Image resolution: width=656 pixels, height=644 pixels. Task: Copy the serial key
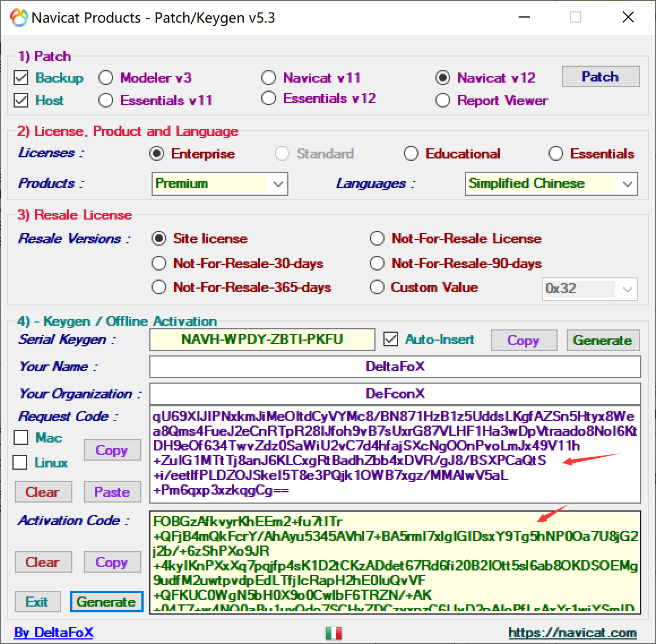[x=524, y=340]
